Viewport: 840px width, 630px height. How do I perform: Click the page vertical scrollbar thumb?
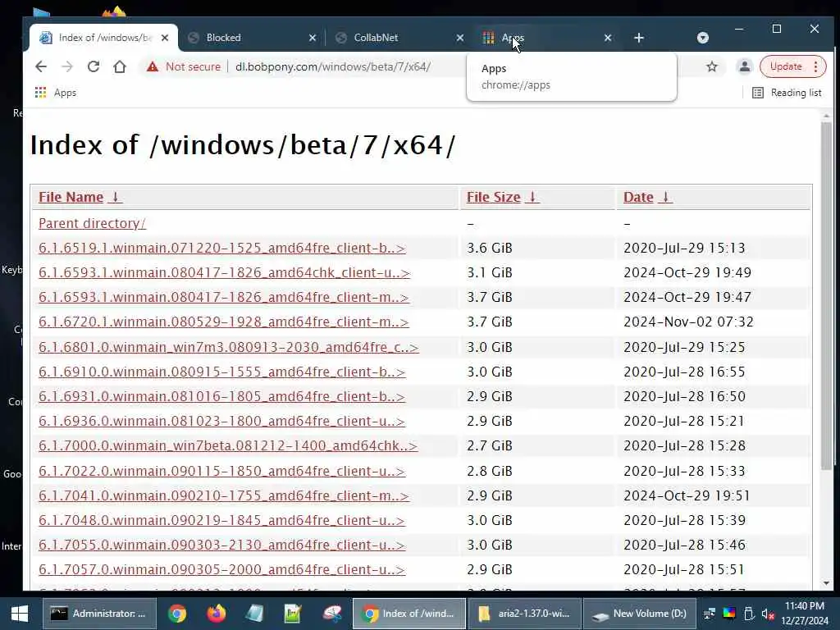[827, 295]
